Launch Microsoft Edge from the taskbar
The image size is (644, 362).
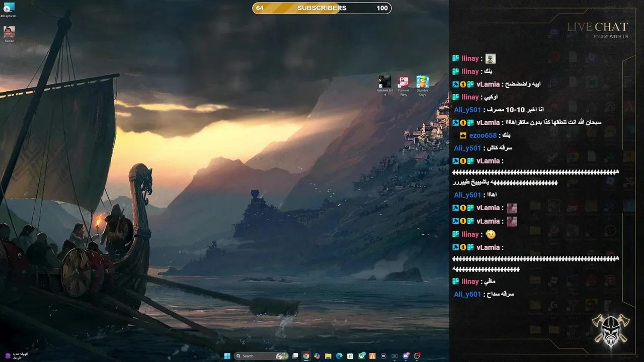click(x=339, y=356)
